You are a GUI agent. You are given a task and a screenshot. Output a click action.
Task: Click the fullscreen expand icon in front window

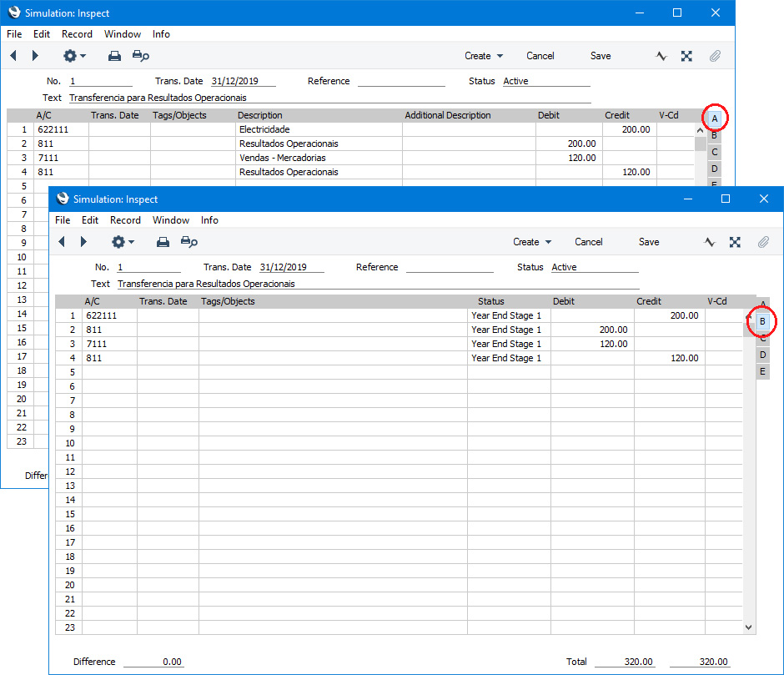[x=735, y=242]
